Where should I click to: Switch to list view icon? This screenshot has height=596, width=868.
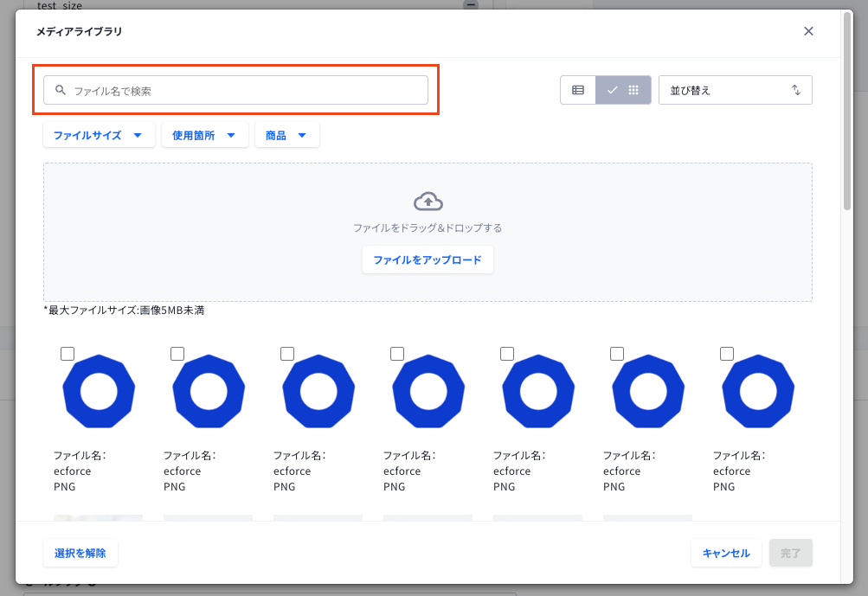click(x=578, y=90)
